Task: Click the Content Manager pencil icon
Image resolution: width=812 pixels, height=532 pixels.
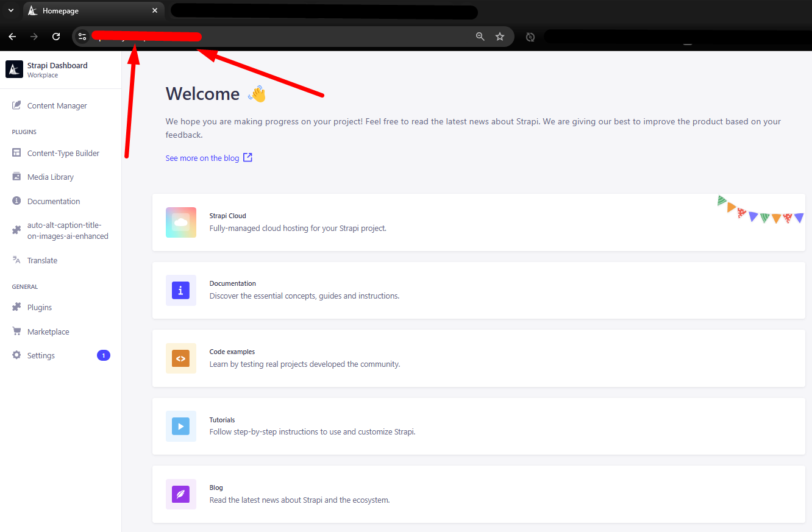Action: [x=16, y=105]
